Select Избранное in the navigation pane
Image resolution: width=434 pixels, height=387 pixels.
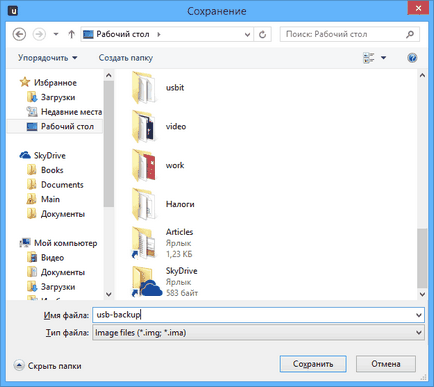point(55,83)
